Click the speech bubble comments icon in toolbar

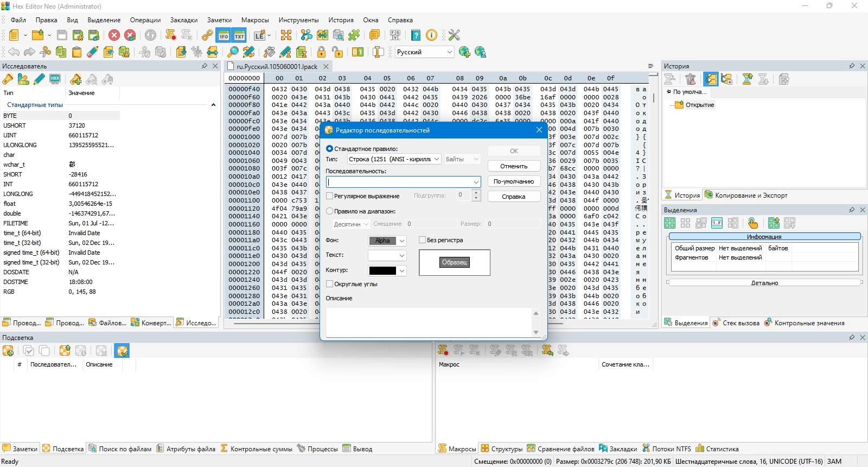[374, 35]
